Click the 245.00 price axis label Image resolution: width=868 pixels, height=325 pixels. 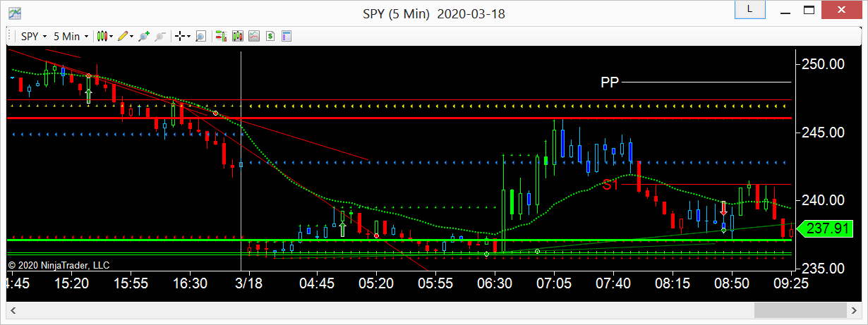pyautogui.click(x=823, y=133)
